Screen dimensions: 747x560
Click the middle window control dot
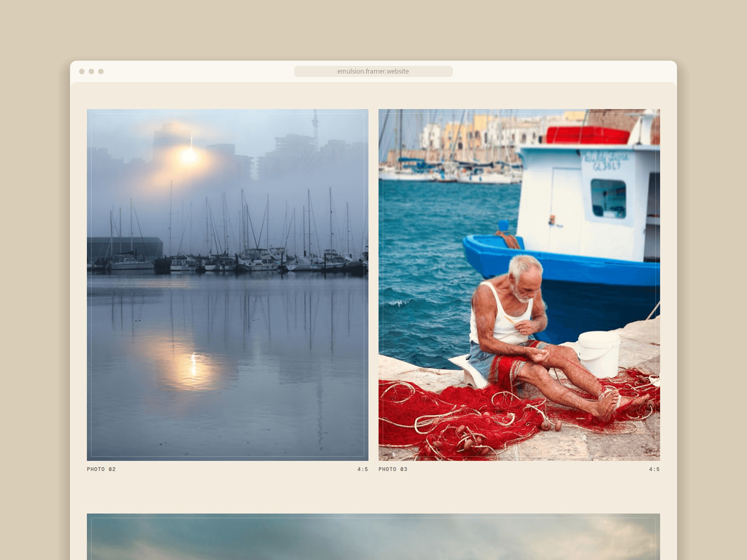click(x=91, y=71)
